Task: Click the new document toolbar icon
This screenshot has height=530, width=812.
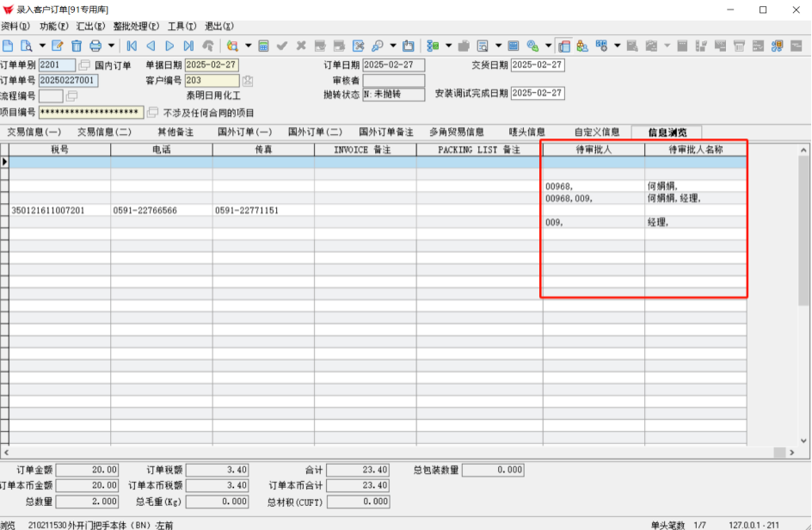Action: 8,46
